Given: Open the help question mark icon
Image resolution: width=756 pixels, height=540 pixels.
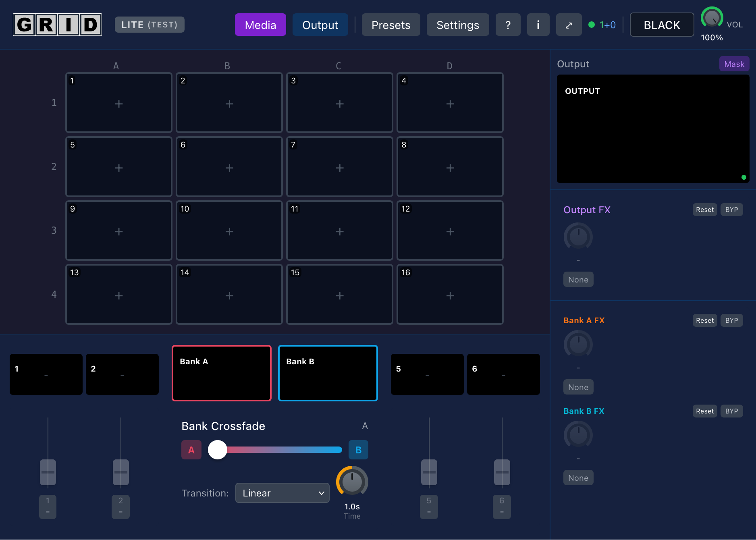Looking at the screenshot, I should (508, 25).
